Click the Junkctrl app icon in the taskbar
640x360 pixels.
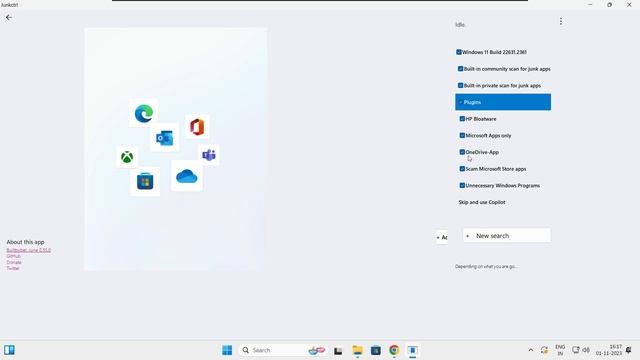coord(413,350)
